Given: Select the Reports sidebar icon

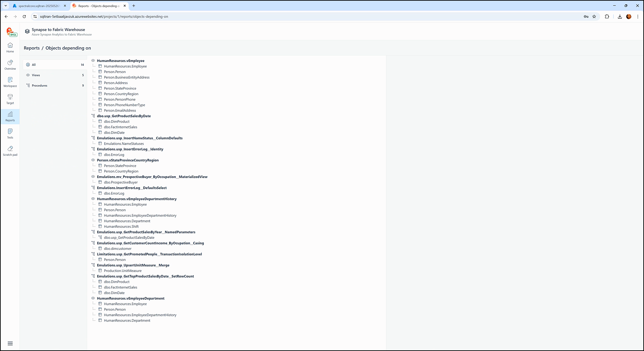Looking at the screenshot, I should 10,117.
